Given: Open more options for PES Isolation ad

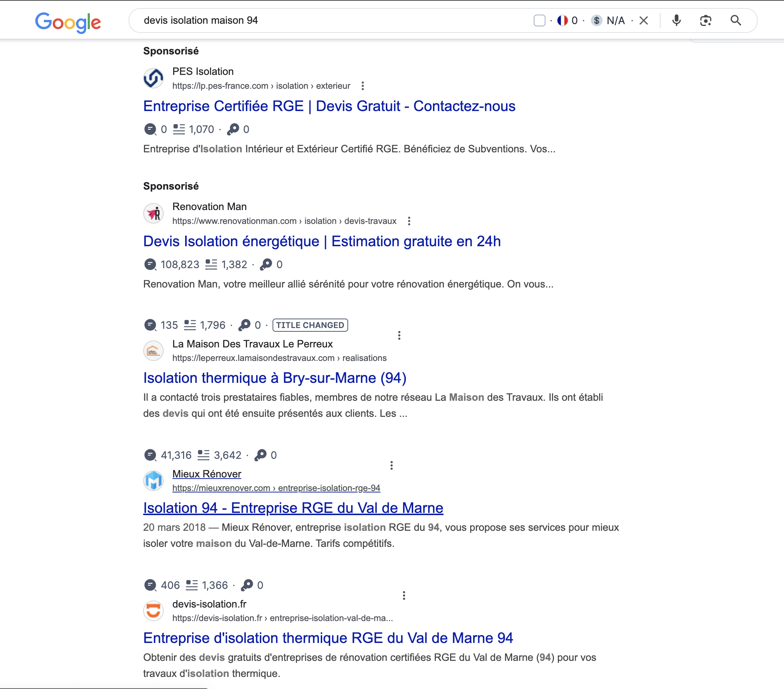Looking at the screenshot, I should coord(362,86).
